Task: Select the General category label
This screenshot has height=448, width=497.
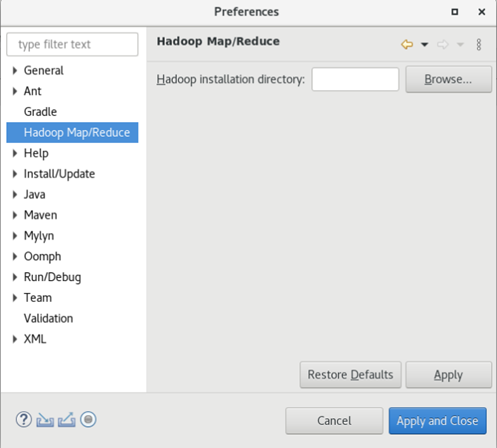Action: click(x=43, y=70)
